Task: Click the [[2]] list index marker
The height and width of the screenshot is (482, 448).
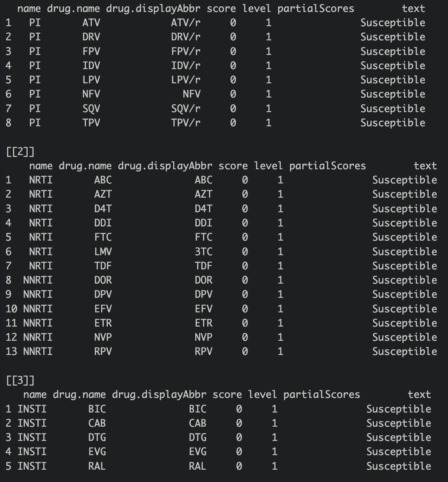Action: coord(20,152)
